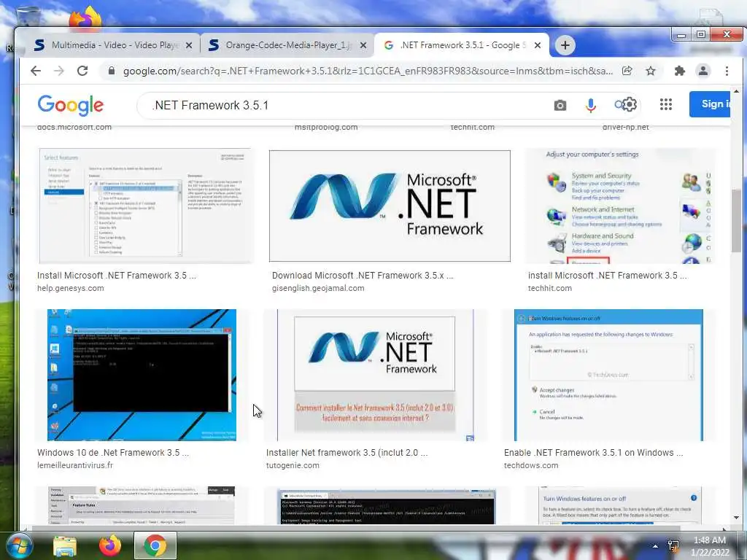Open the help.genesys.com Select features thumbnail
This screenshot has width=747, height=560.
point(146,206)
